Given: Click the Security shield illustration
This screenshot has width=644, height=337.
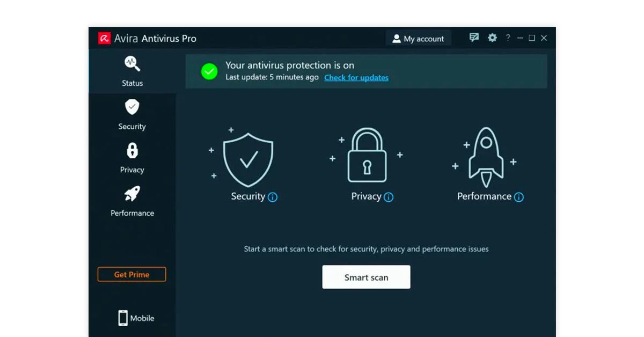Looking at the screenshot, I should point(248,158).
